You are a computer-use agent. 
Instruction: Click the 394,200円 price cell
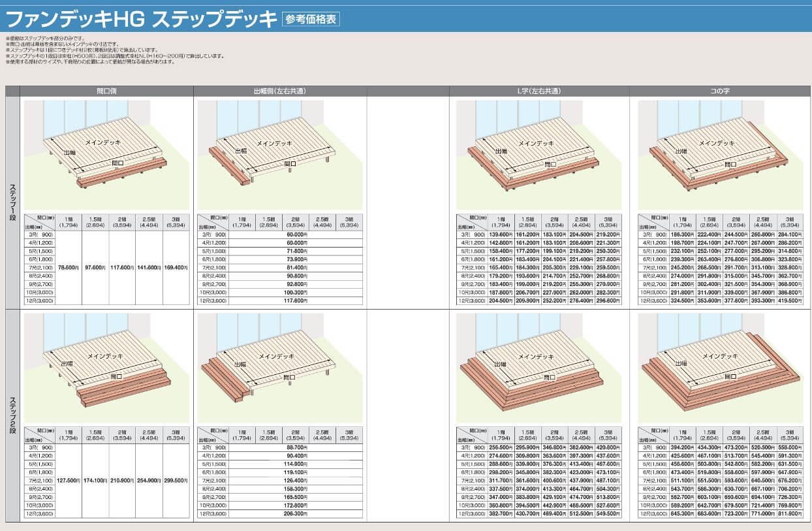pos(682,447)
